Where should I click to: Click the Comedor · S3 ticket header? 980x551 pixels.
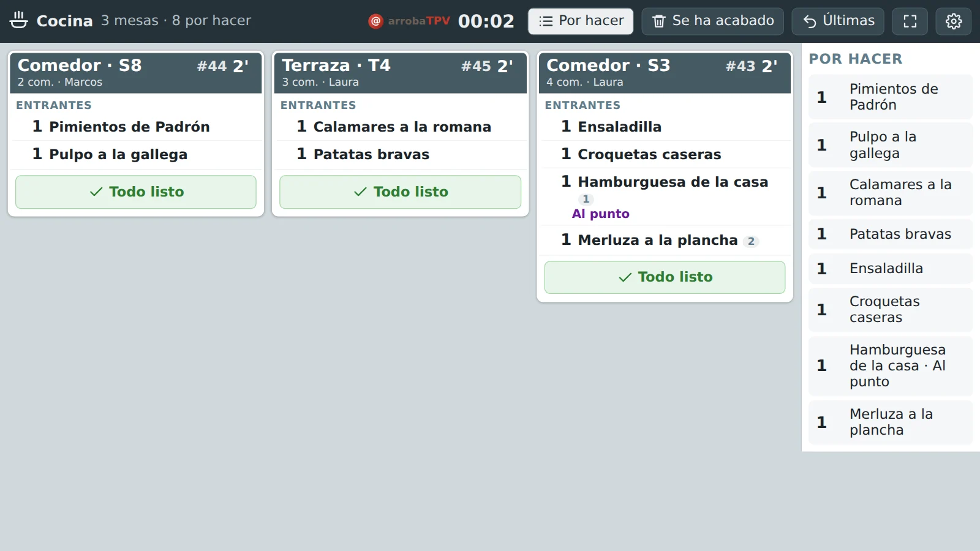(665, 72)
